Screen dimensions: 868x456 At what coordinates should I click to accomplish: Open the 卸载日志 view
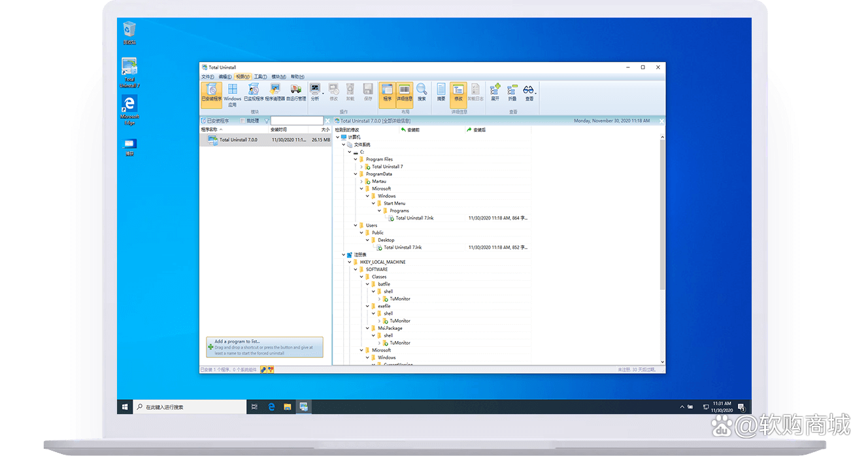(x=475, y=92)
